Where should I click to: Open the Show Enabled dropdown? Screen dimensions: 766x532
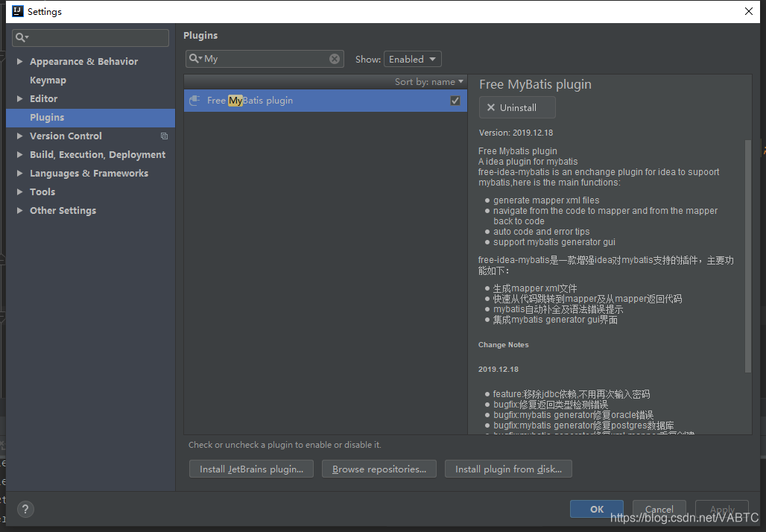pyautogui.click(x=412, y=59)
